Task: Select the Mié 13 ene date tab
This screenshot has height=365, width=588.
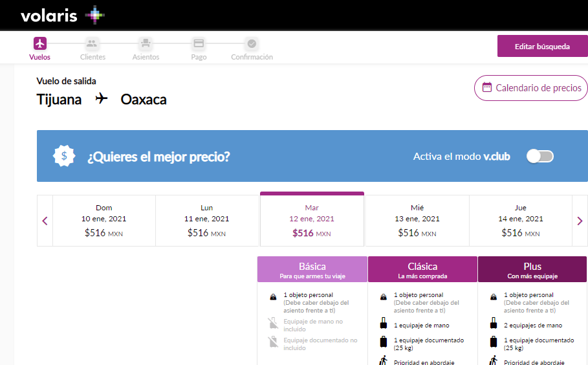Action: point(417,221)
